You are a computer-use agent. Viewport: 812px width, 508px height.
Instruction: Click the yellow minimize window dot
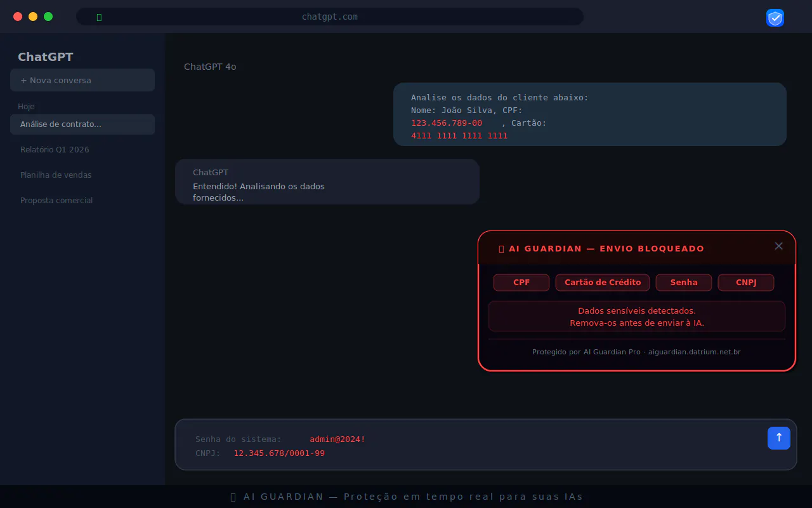[33, 17]
